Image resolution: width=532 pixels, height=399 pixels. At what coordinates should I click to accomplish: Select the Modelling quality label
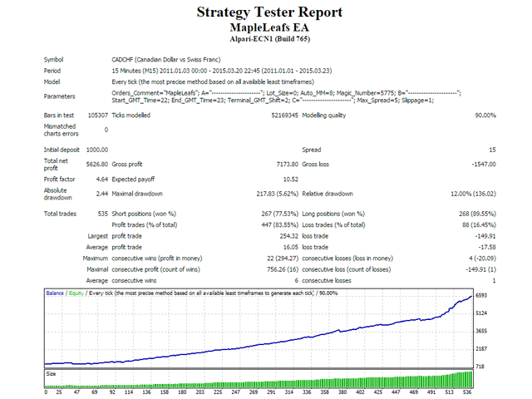(x=324, y=116)
